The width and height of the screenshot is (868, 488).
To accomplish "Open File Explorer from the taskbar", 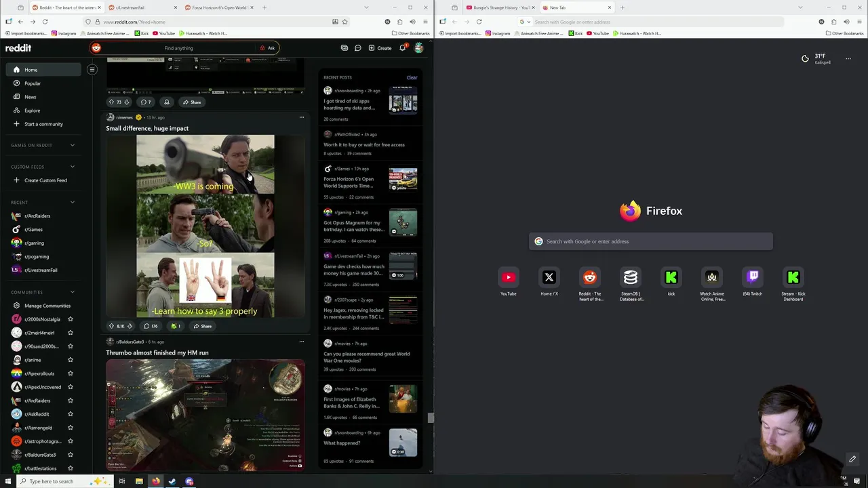I will pos(139,481).
